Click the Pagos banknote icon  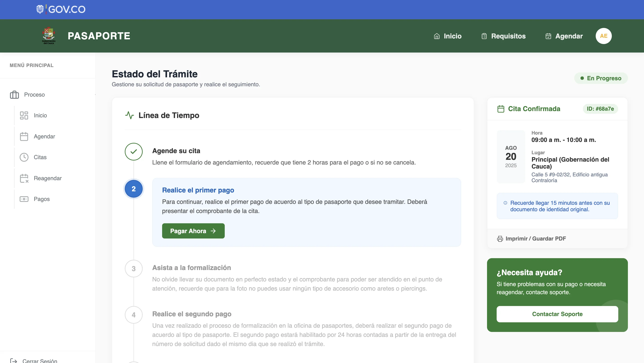click(x=24, y=199)
